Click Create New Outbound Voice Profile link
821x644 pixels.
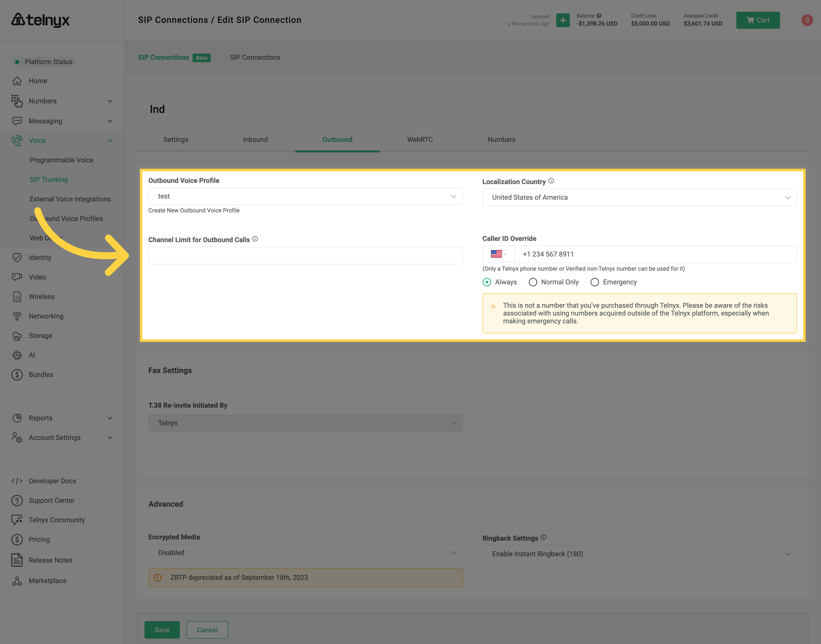click(x=194, y=210)
